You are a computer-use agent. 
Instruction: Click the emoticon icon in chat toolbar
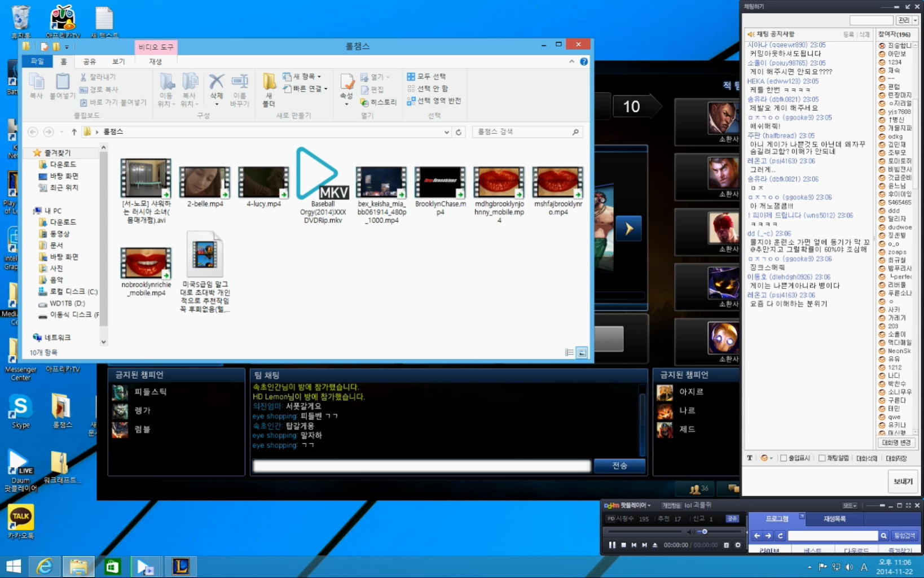point(764,458)
